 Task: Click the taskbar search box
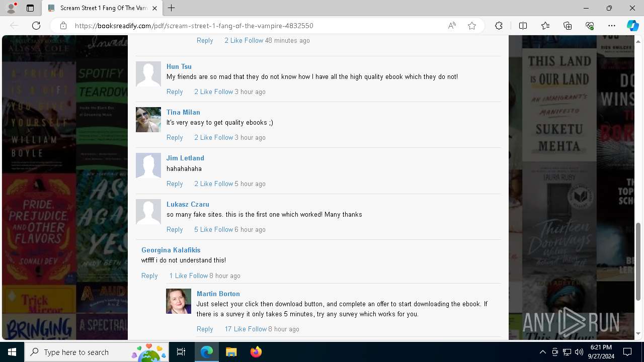97,352
